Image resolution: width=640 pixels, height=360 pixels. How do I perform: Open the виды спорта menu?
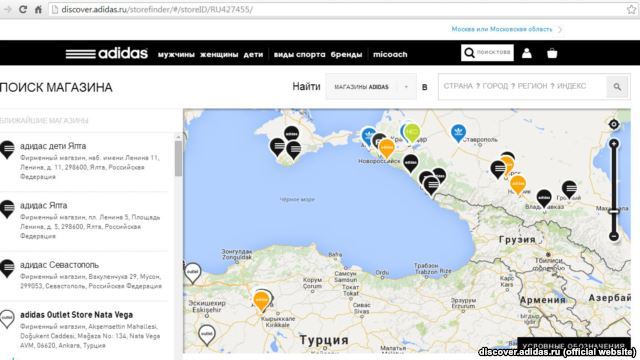300,54
